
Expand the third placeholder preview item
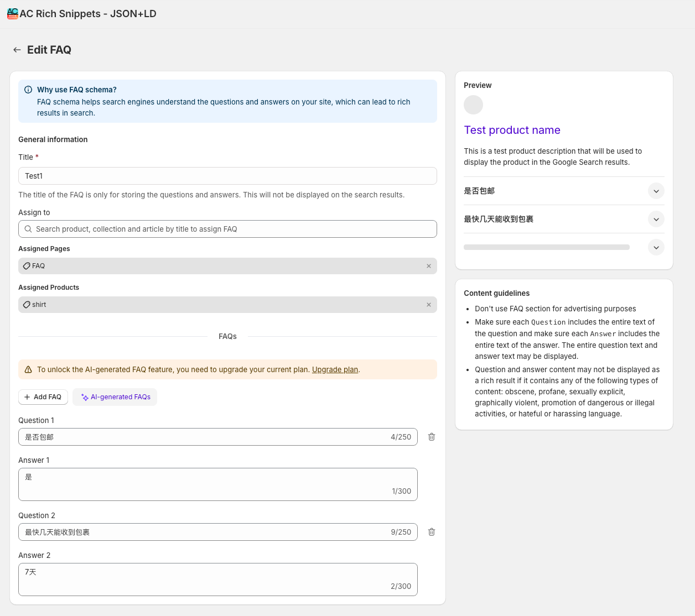click(x=656, y=247)
